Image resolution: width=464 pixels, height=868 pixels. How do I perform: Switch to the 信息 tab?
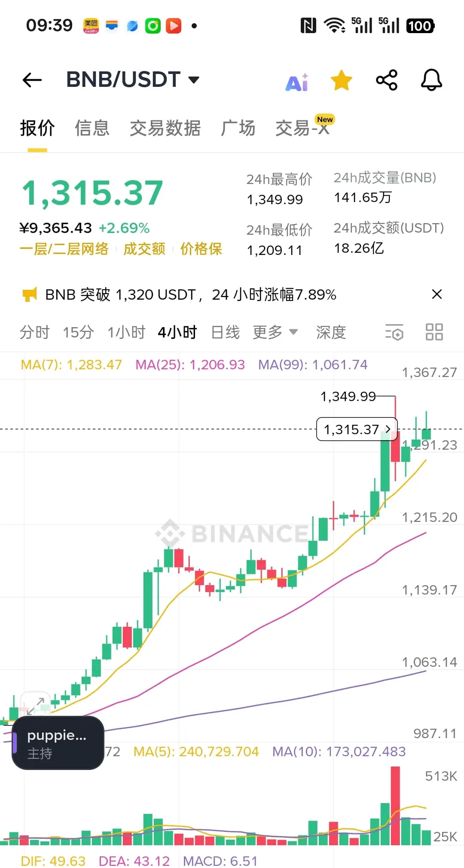92,128
